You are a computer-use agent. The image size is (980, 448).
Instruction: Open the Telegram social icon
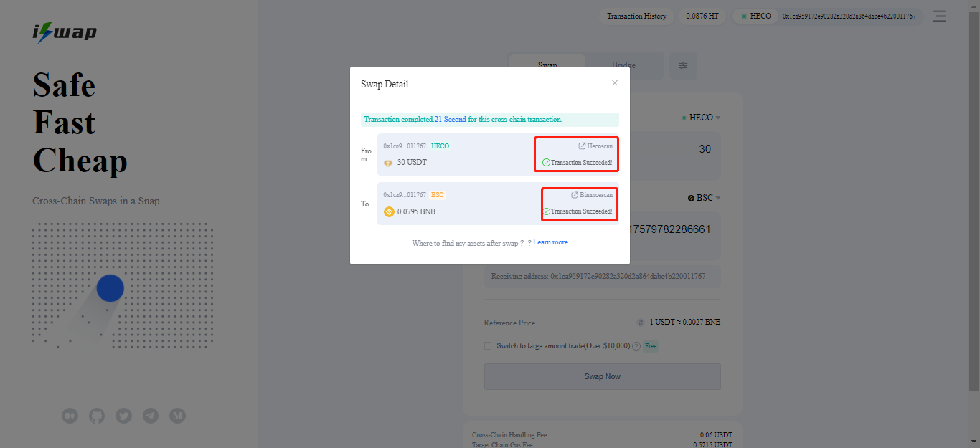pyautogui.click(x=151, y=415)
